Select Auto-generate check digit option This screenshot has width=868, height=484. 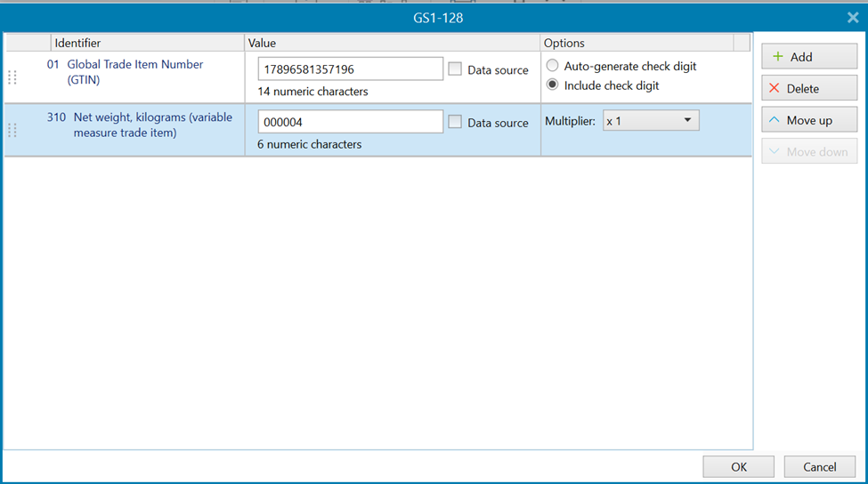click(553, 66)
